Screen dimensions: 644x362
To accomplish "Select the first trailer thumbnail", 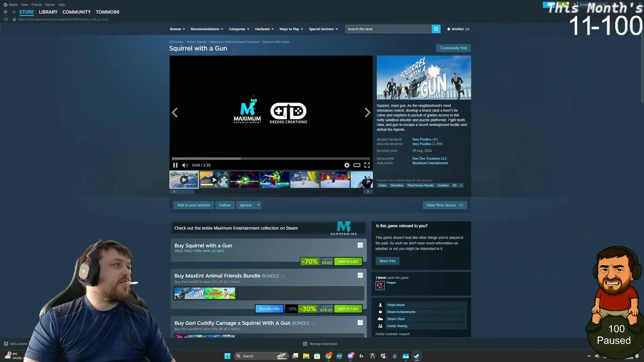I will click(x=184, y=179).
